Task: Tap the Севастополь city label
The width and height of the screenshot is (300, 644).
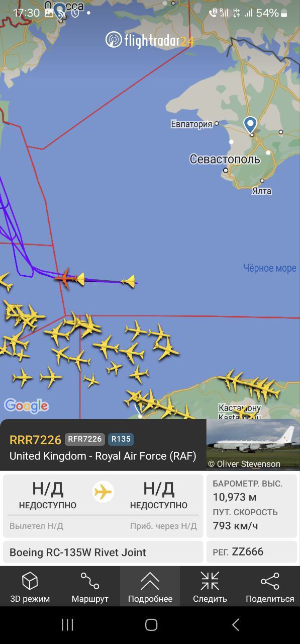Action: pyautogui.click(x=225, y=159)
